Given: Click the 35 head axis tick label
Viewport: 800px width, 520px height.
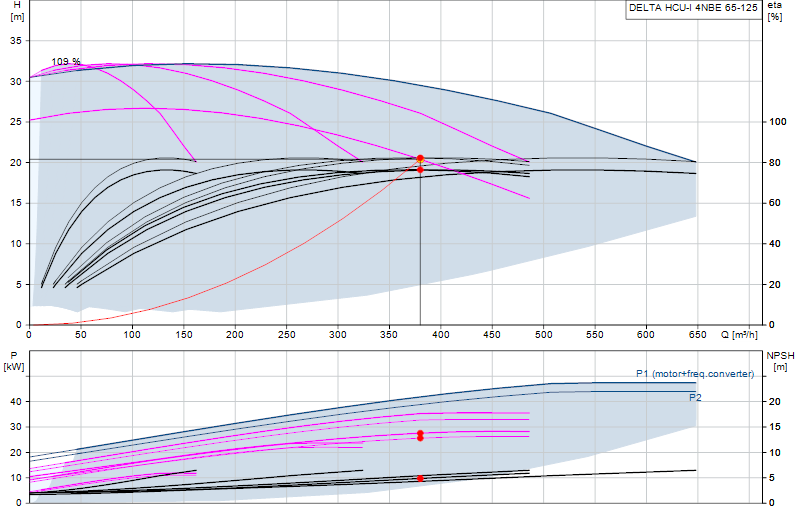Looking at the screenshot, I should 16,40.
